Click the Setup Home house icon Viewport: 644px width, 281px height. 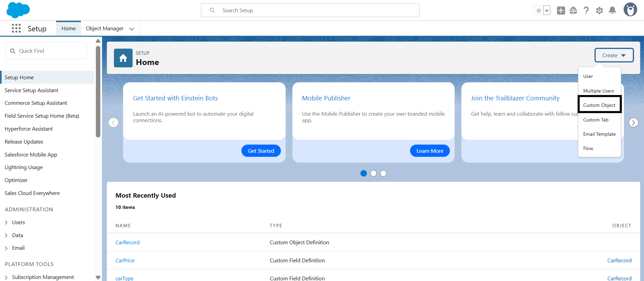click(123, 58)
